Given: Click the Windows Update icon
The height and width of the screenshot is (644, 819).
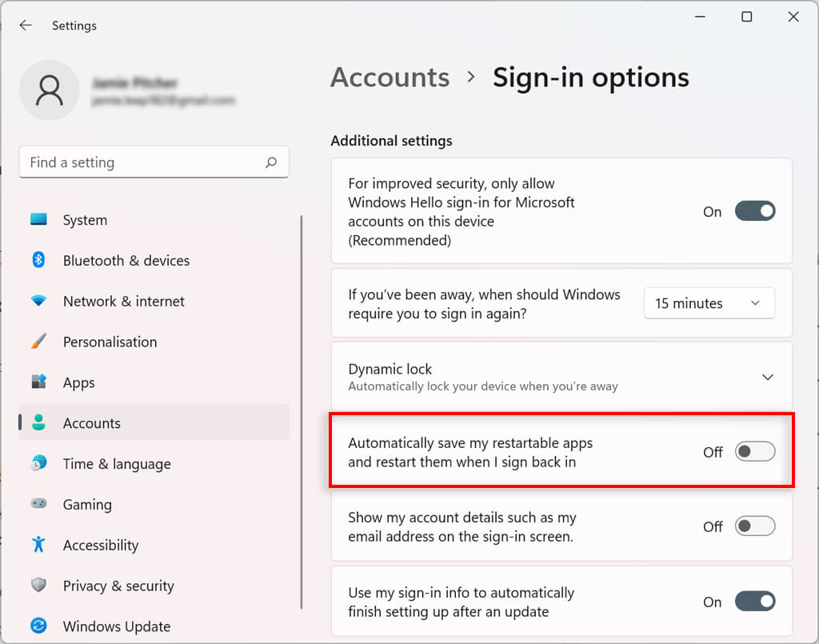Looking at the screenshot, I should 38,626.
